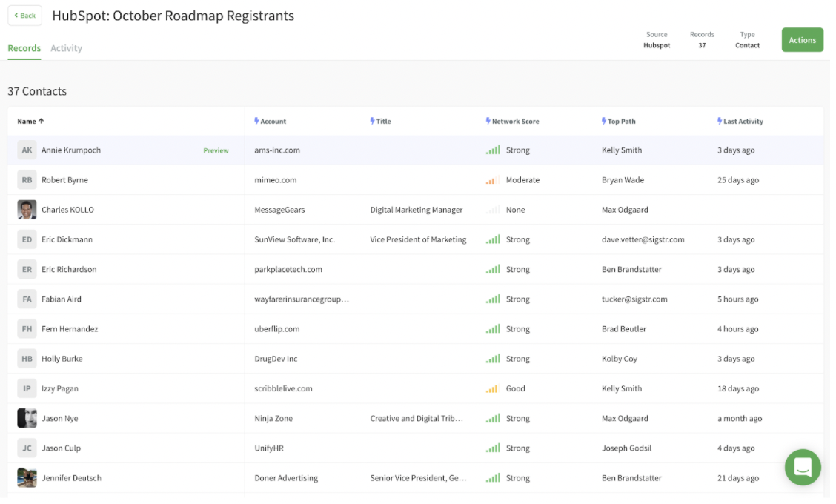836x504 pixels.
Task: Click Robert Byrne's RB avatar
Action: (x=27, y=180)
